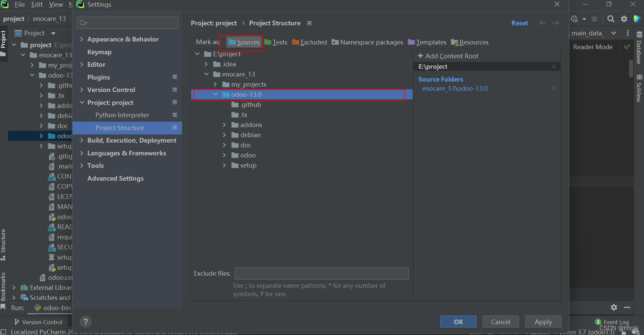This screenshot has height=335, width=644.
Task: Click the help question mark button
Action: [x=86, y=322]
